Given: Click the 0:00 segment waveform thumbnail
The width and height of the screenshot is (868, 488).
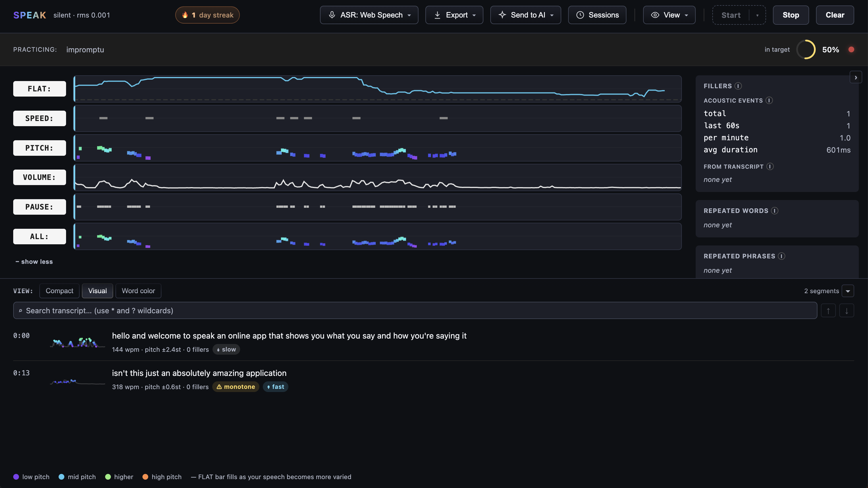Looking at the screenshot, I should pos(78,342).
